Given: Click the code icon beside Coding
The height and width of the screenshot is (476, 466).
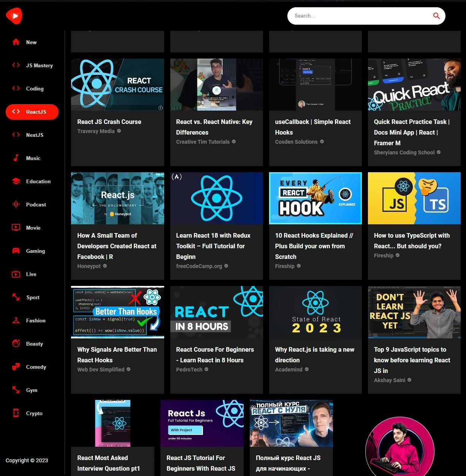Looking at the screenshot, I should coord(16,89).
